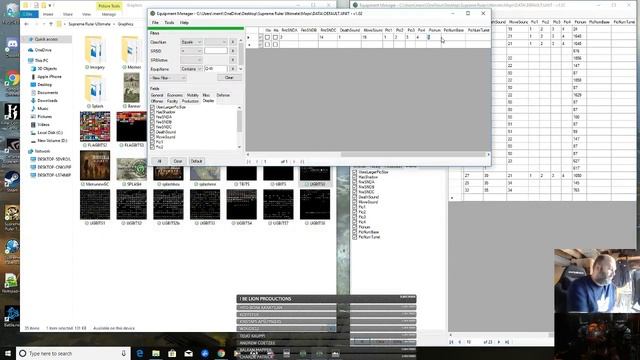Toggle UsesLargerPicSize field checkbox in front window
Screen dimensions: 640x360
pos(152,107)
